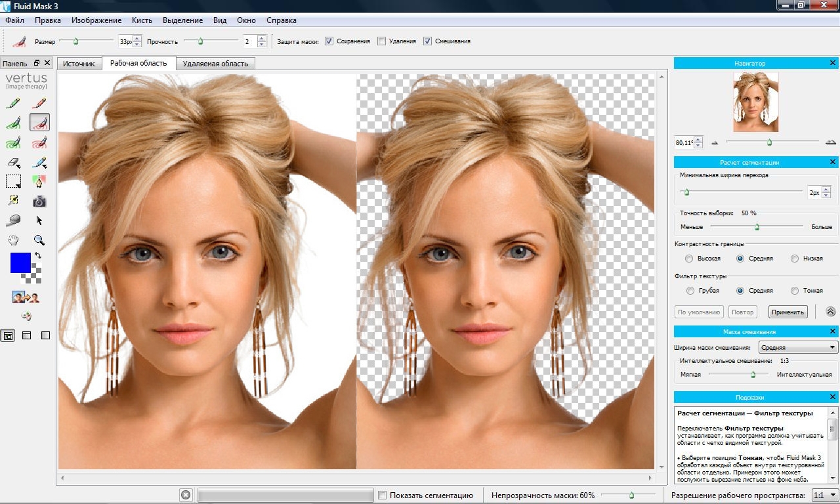Open the workspace resolution 1:1 dropdown
The image size is (840, 504).
click(x=825, y=495)
